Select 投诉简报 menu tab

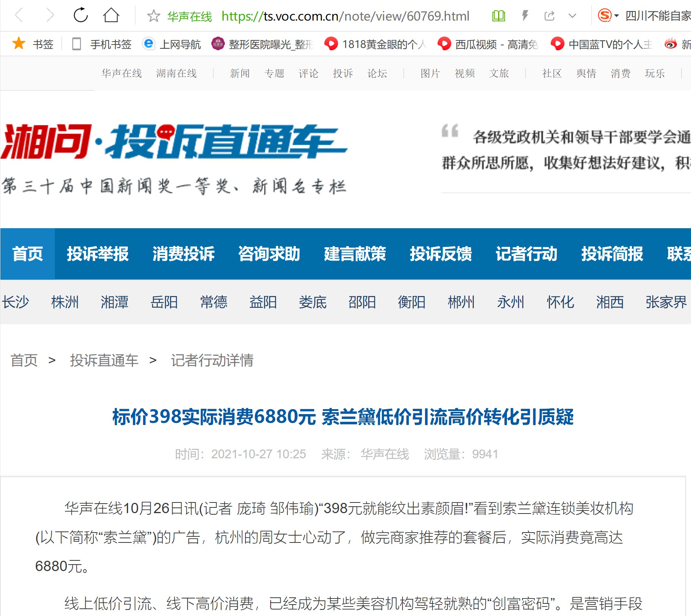[612, 254]
